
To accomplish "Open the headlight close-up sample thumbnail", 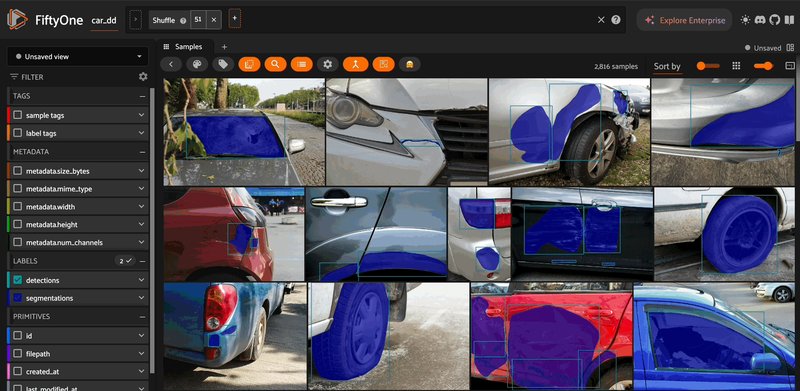I will tap(407, 132).
